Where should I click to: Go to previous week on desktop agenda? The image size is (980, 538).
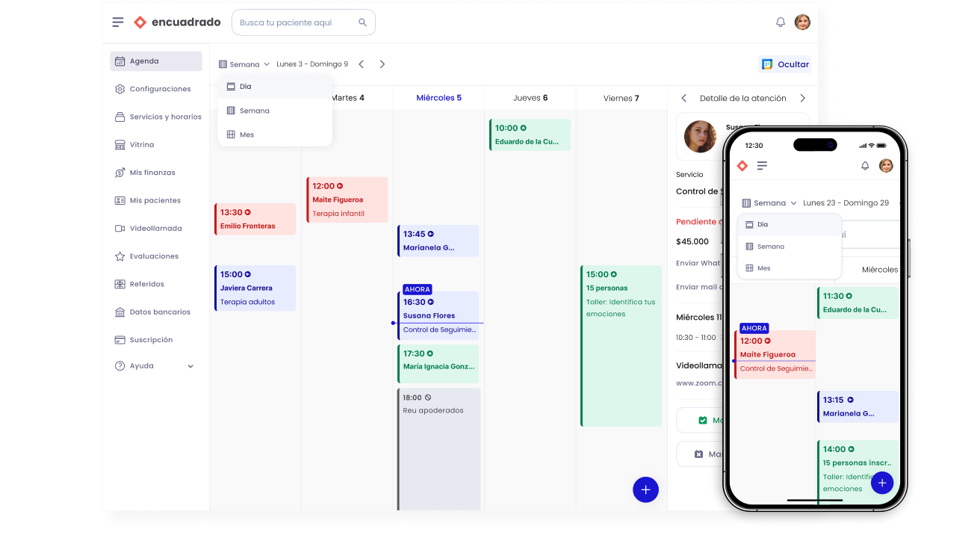(362, 64)
